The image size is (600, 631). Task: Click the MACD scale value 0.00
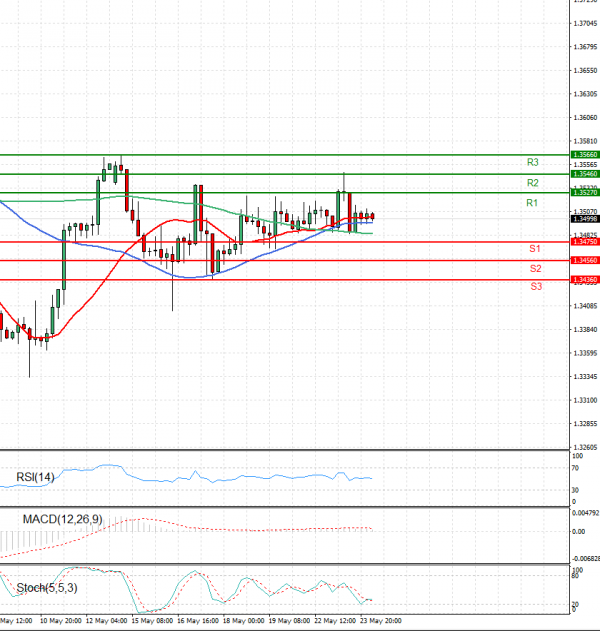click(579, 532)
